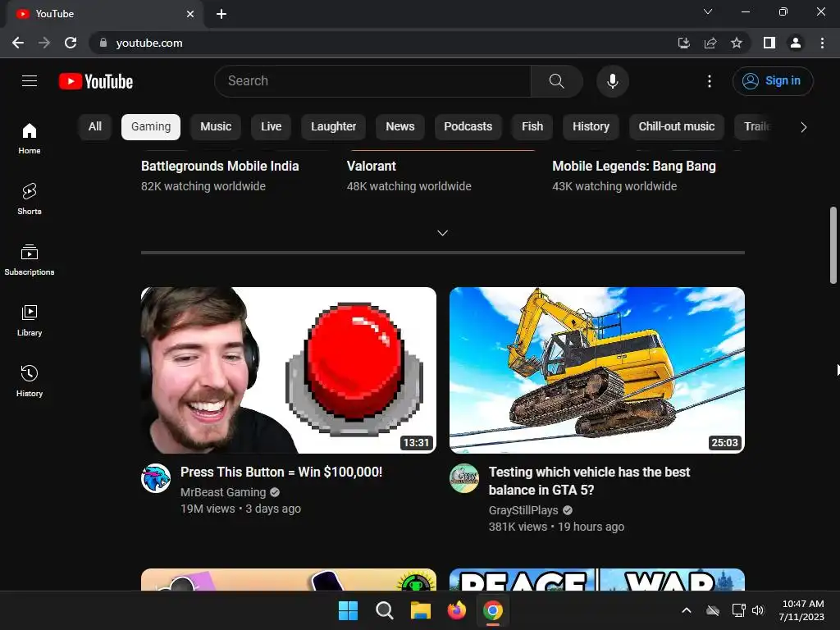Open volume control in system tray
The width and height of the screenshot is (840, 630).
tap(757, 610)
